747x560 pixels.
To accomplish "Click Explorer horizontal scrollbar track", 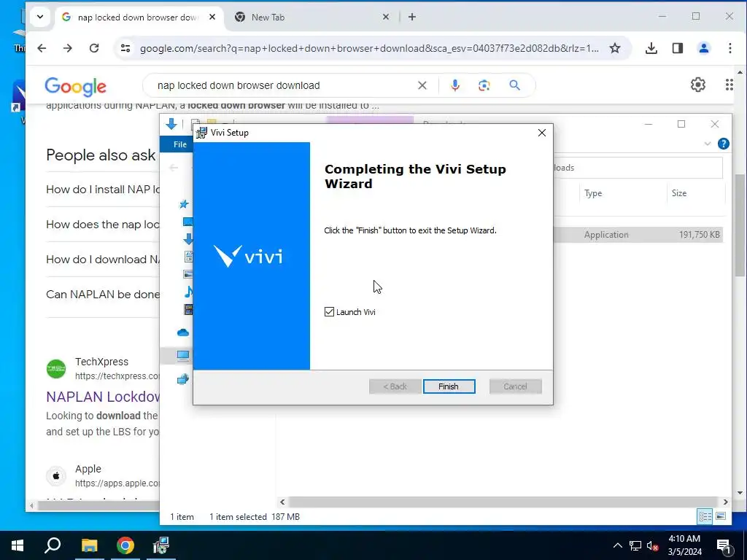I will coord(503,502).
